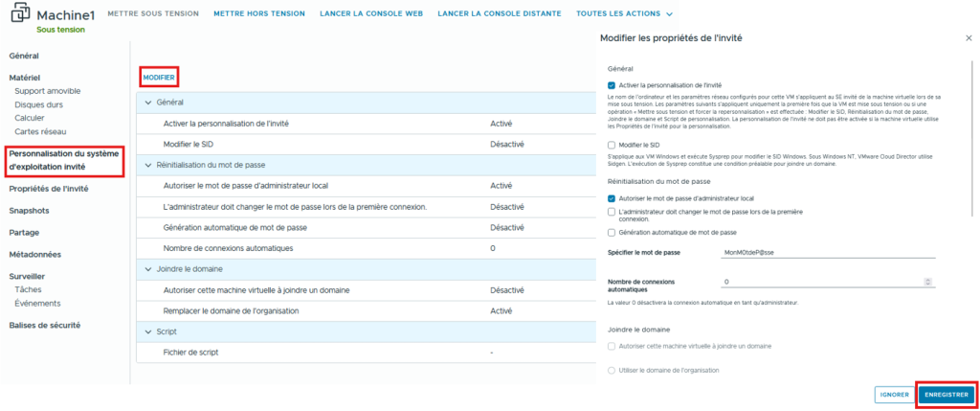Launch LANCER LA CONSOLE WEB
Screen dimensions: 980x411
(x=371, y=14)
